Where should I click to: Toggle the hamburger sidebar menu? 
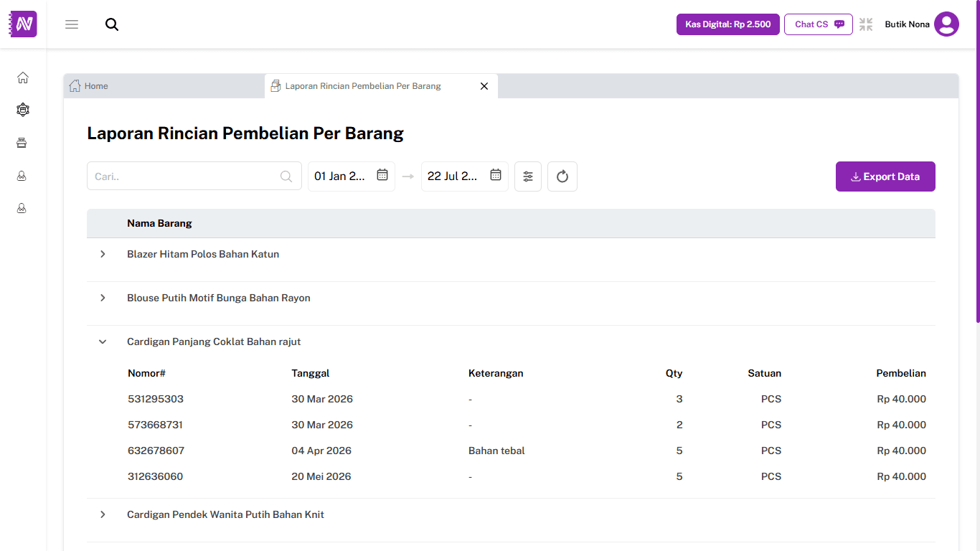click(x=72, y=24)
